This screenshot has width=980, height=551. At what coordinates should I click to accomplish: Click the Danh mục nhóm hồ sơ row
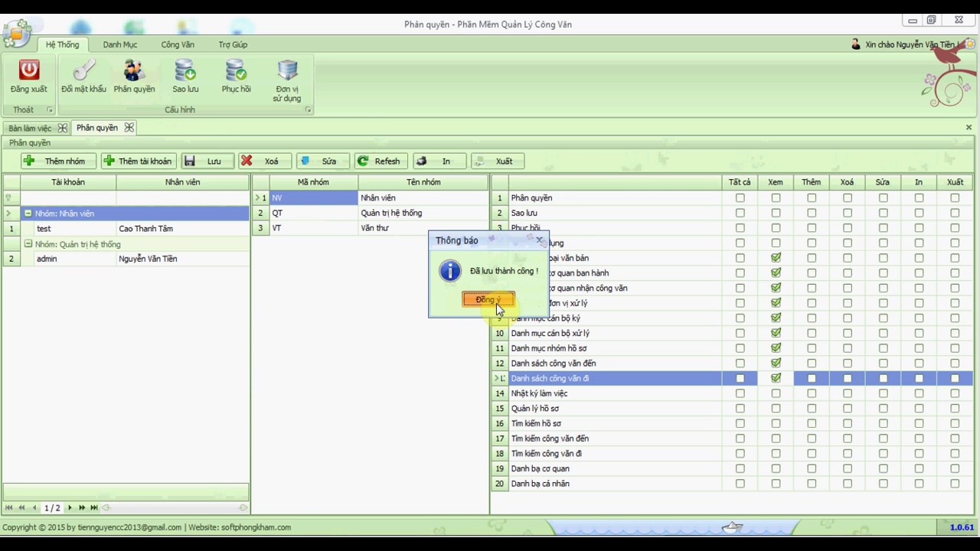click(x=733, y=348)
